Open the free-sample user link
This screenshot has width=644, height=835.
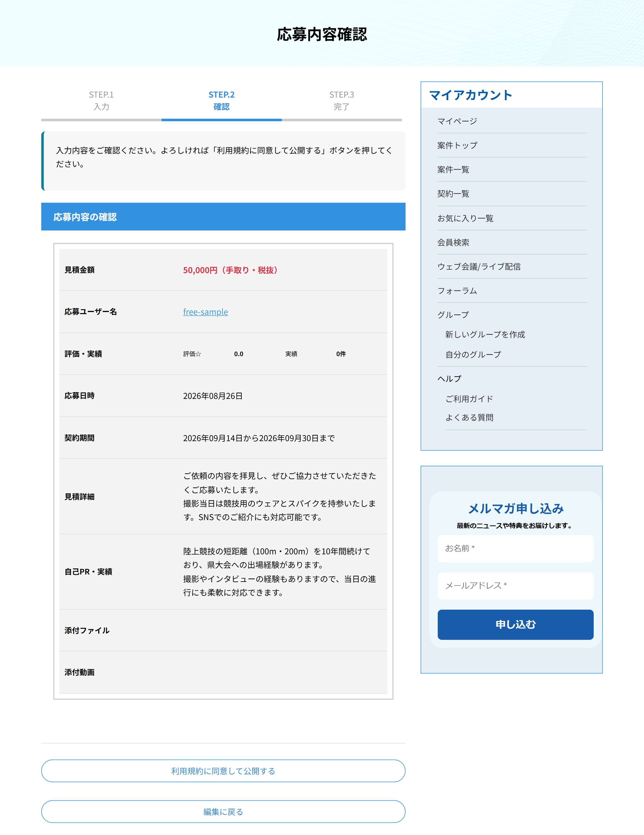[205, 312]
